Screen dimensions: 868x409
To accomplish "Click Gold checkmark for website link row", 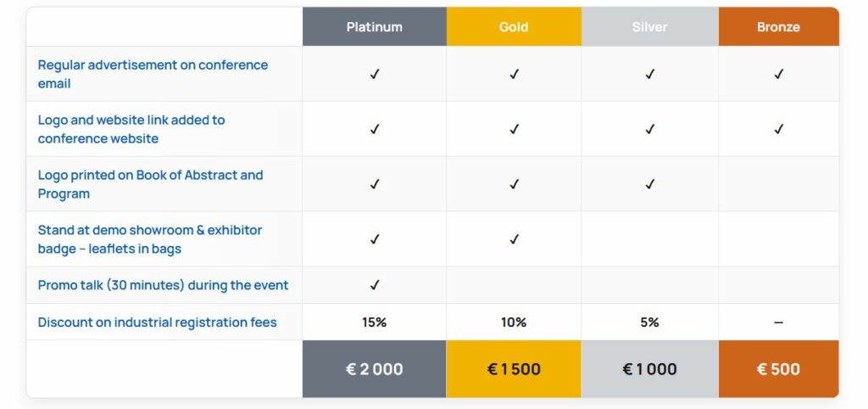I will pyautogui.click(x=514, y=129).
